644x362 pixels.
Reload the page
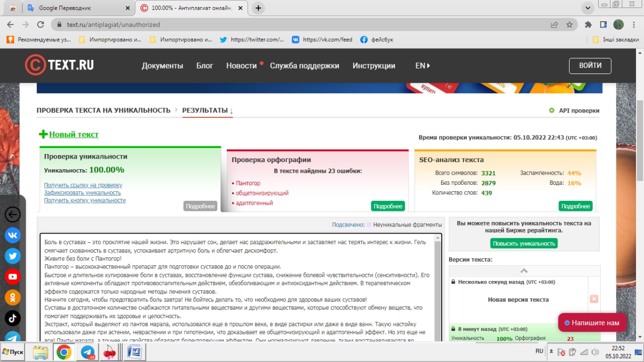(x=40, y=24)
